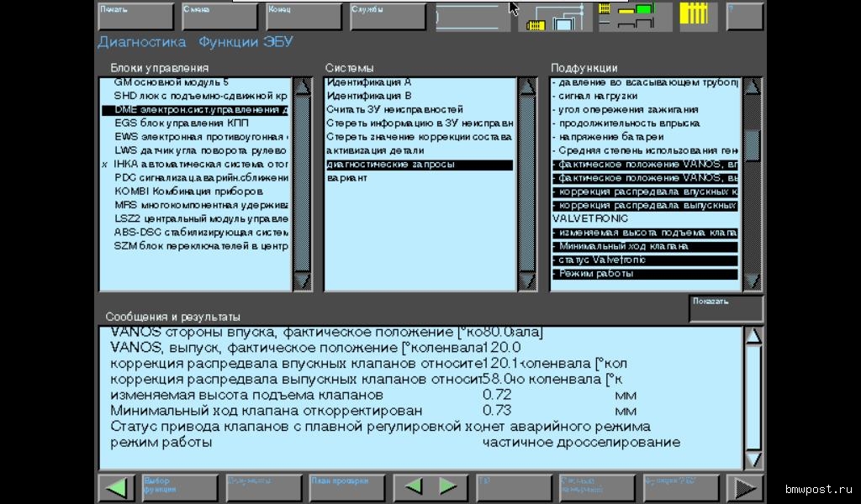Toggle 'напряжение батареи' subfunction
Image resolution: width=861 pixels, height=504 pixels.
(644, 137)
